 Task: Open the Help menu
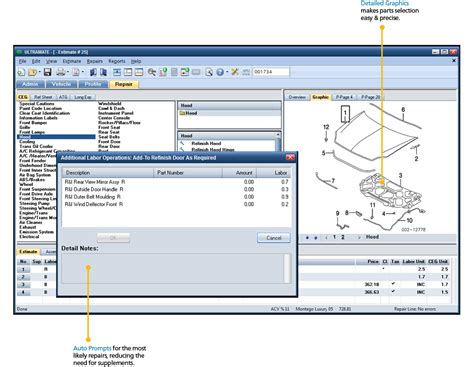point(136,61)
